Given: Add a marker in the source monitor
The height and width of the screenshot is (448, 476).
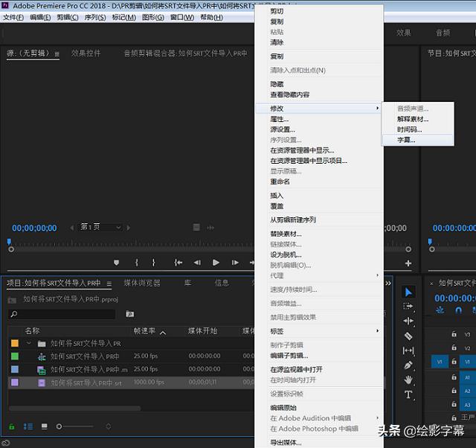Looking at the screenshot, I should pyautogui.click(x=116, y=263).
